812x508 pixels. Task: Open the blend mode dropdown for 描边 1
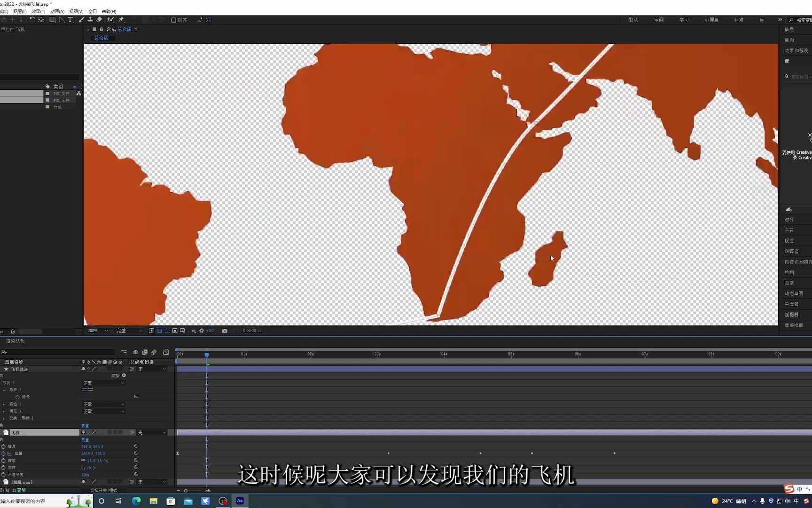(104, 404)
